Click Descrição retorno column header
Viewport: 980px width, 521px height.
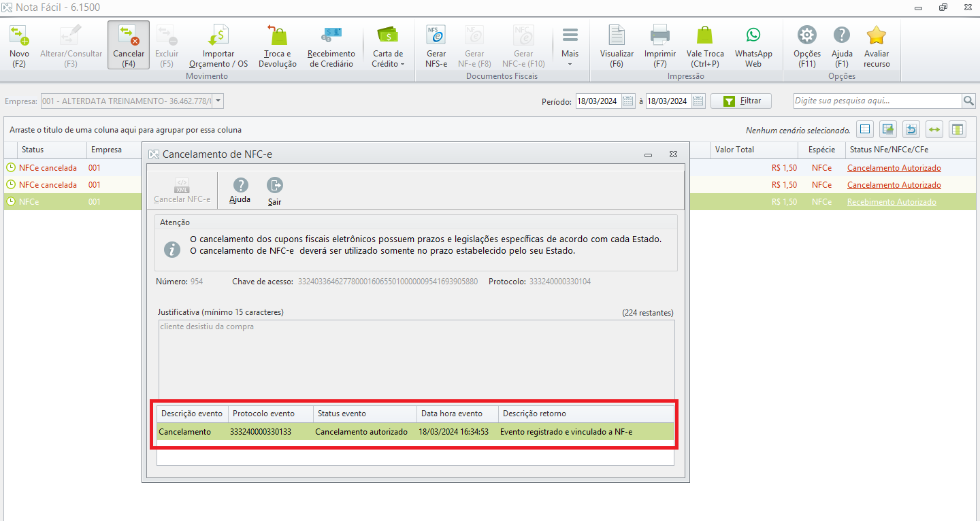click(586, 414)
